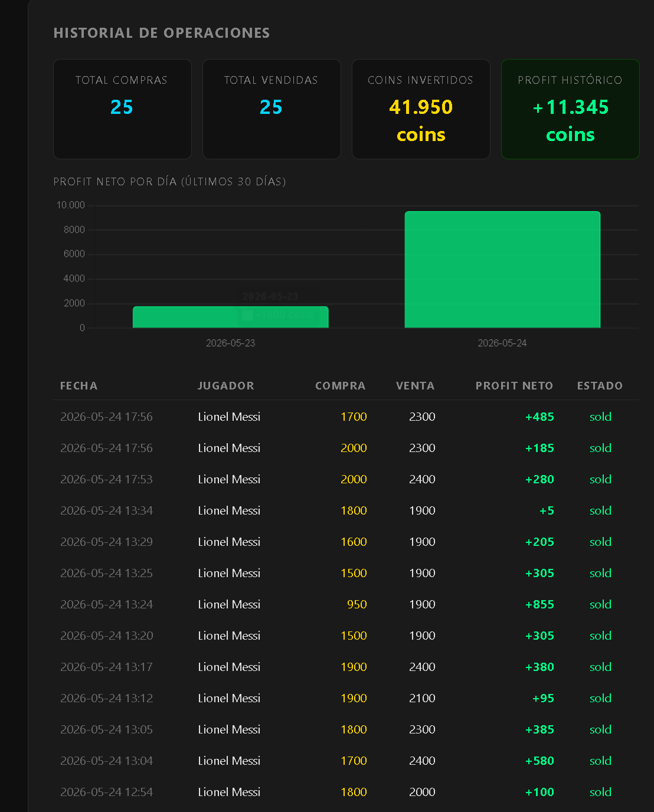Screen dimensions: 654x812
Task: Click the +855 profit value
Action: (x=539, y=604)
